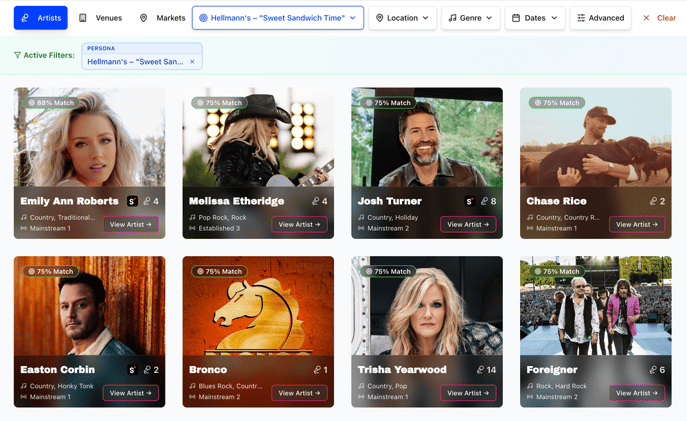Click the Chase Rice artist name
687x421 pixels.
(x=556, y=201)
